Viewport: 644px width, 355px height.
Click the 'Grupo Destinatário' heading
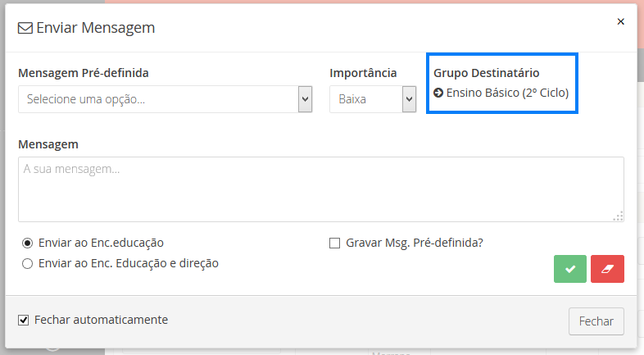click(x=486, y=73)
